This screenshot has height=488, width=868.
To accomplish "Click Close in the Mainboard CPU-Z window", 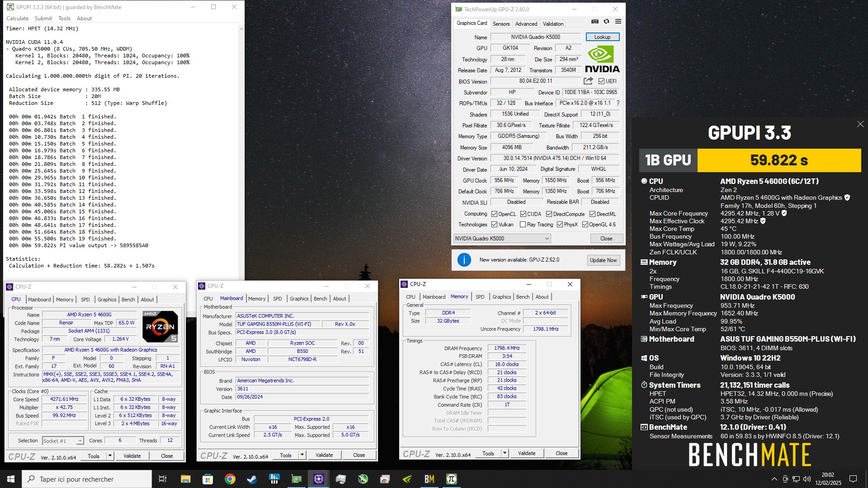I will 359,455.
